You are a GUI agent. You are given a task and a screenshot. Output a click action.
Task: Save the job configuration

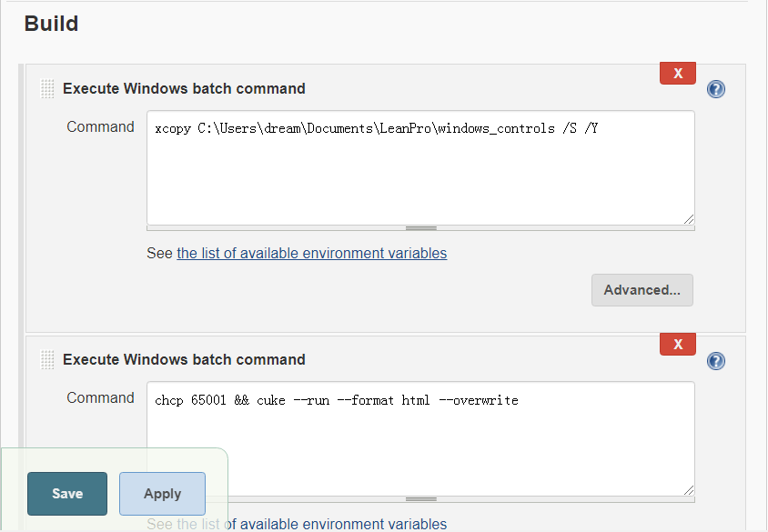point(66,493)
